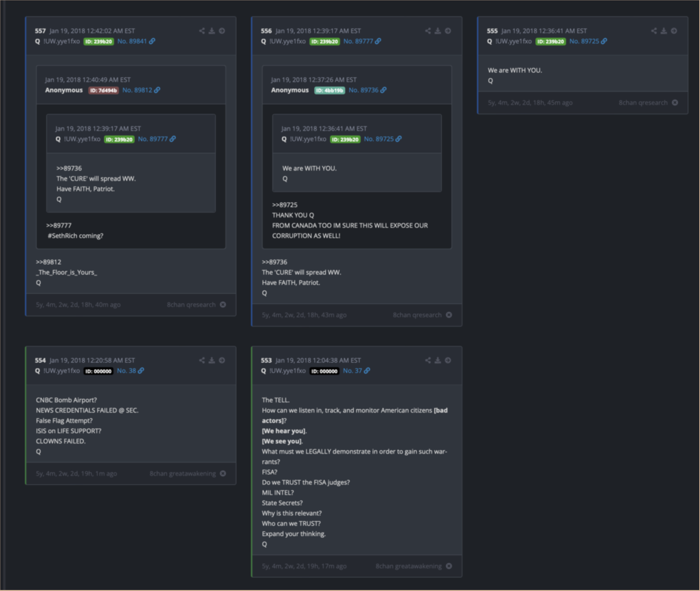
Task: Open post link No. 38
Action: 126,371
